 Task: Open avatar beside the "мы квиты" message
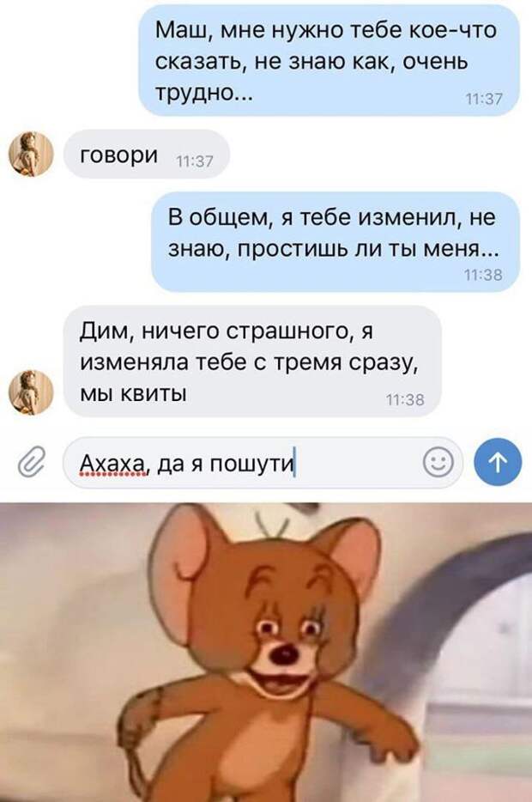pyautogui.click(x=32, y=392)
